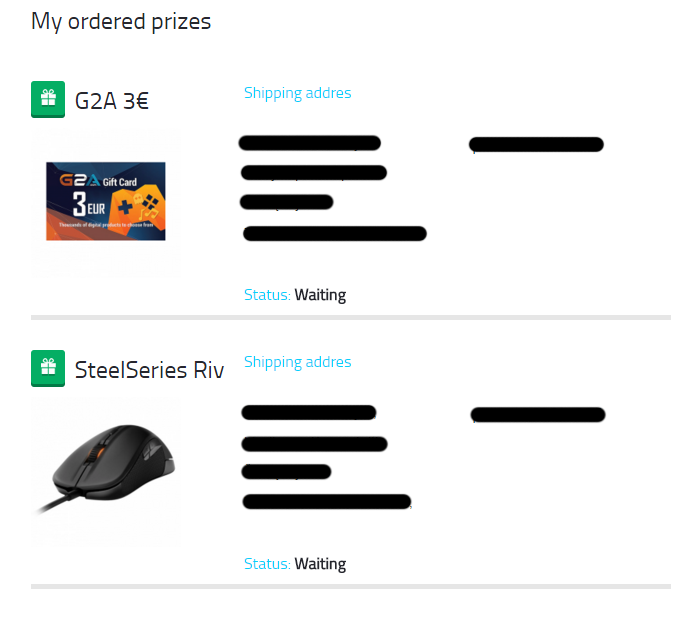Click shortest redacted address line in SteelSeries order
Image resolution: width=688 pixels, height=623 pixels.
coord(286,471)
